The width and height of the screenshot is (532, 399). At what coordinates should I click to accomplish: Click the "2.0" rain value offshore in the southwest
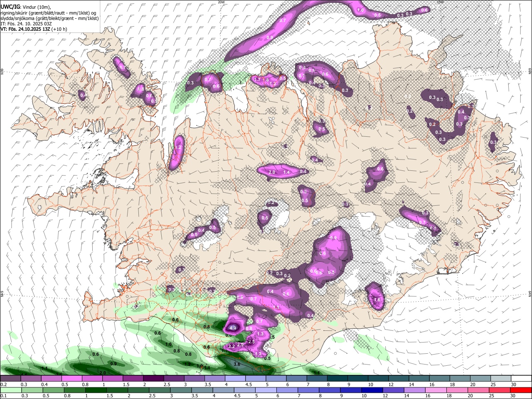pos(103,373)
